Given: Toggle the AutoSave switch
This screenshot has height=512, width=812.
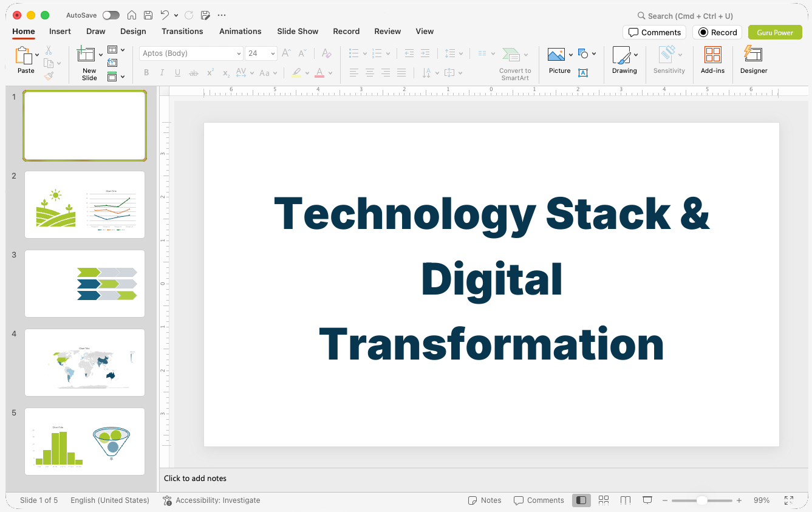Looking at the screenshot, I should pyautogui.click(x=111, y=15).
